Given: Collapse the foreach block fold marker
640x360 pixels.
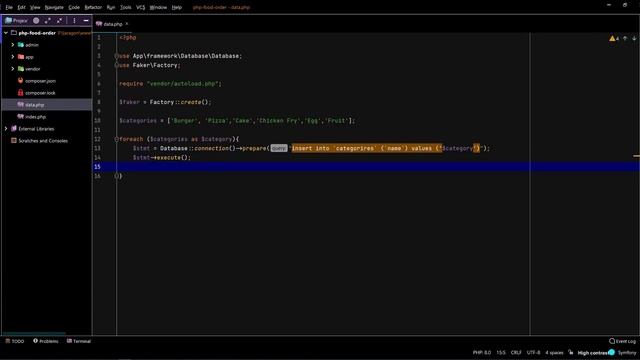Looking at the screenshot, I should pyautogui.click(x=117, y=139).
